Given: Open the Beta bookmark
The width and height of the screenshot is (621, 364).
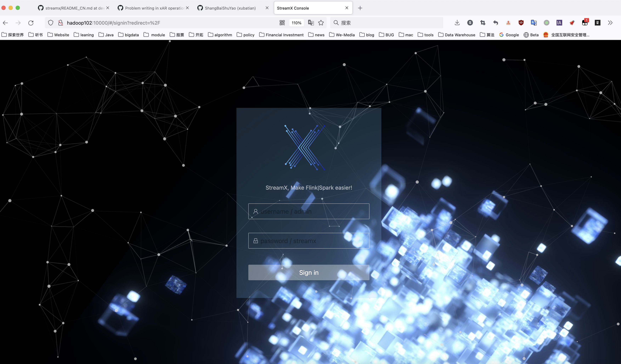Looking at the screenshot, I should pyautogui.click(x=531, y=35).
